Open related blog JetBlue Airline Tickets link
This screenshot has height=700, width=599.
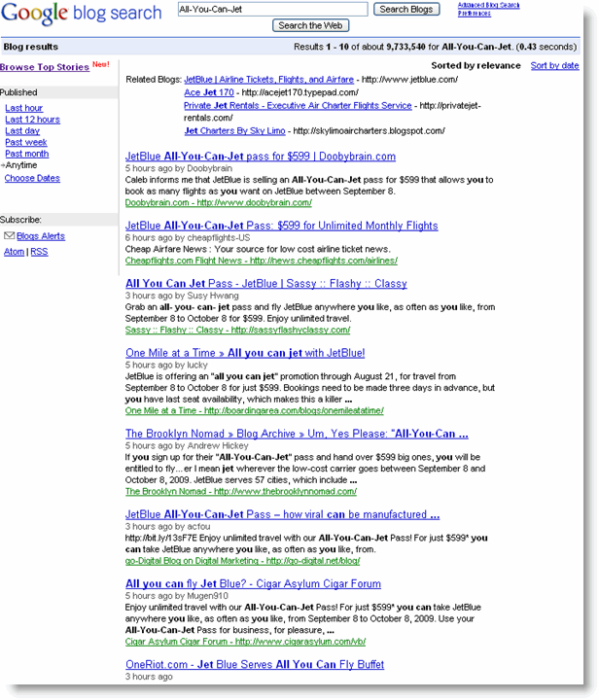click(x=268, y=80)
